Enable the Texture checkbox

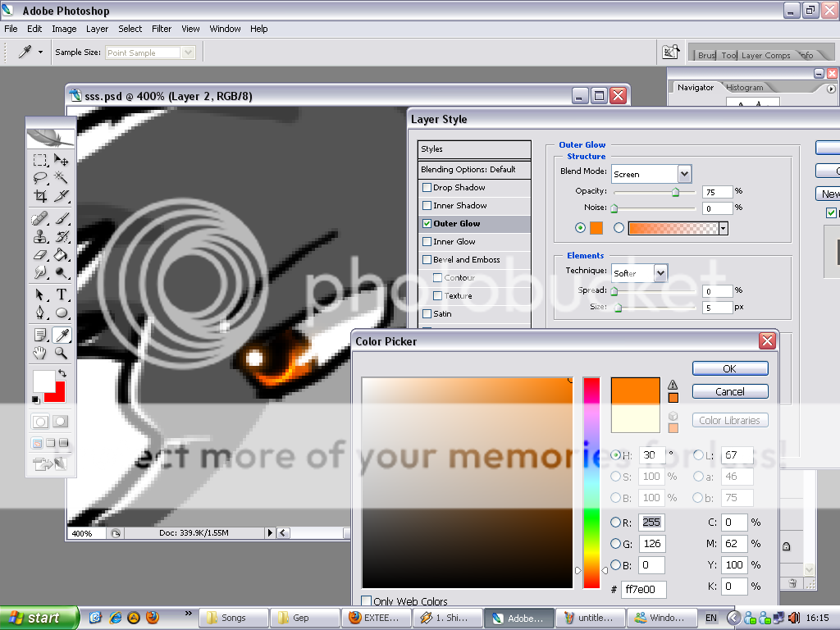point(438,295)
